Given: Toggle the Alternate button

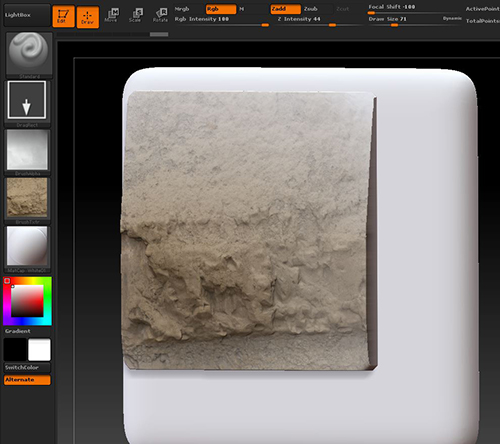Looking at the screenshot, I should [27, 380].
